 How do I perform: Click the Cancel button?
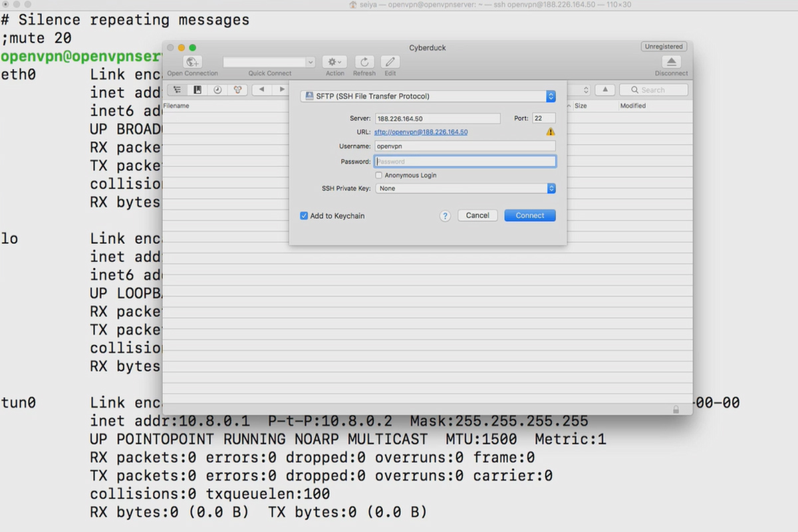point(477,215)
